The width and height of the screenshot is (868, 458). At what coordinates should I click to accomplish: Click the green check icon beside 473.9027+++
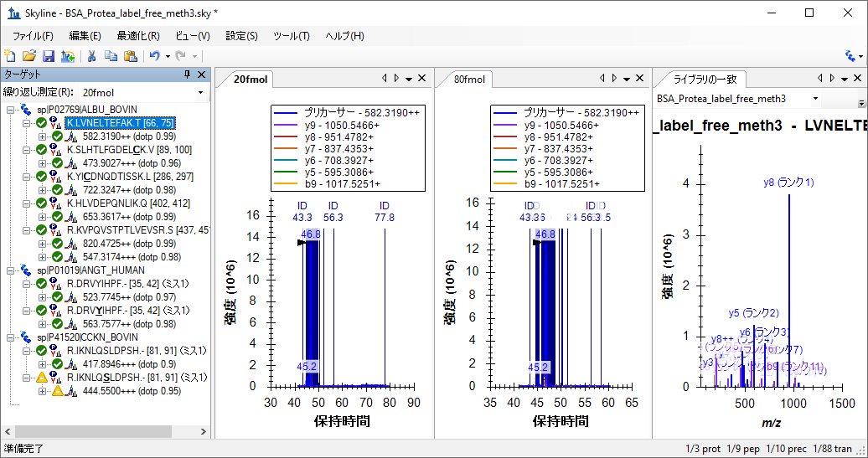point(58,163)
